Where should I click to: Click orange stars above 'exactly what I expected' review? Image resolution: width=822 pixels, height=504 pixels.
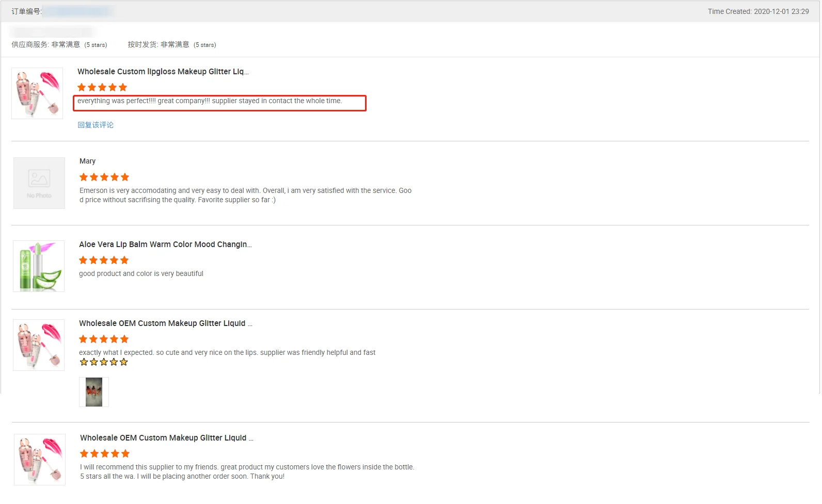pos(104,339)
